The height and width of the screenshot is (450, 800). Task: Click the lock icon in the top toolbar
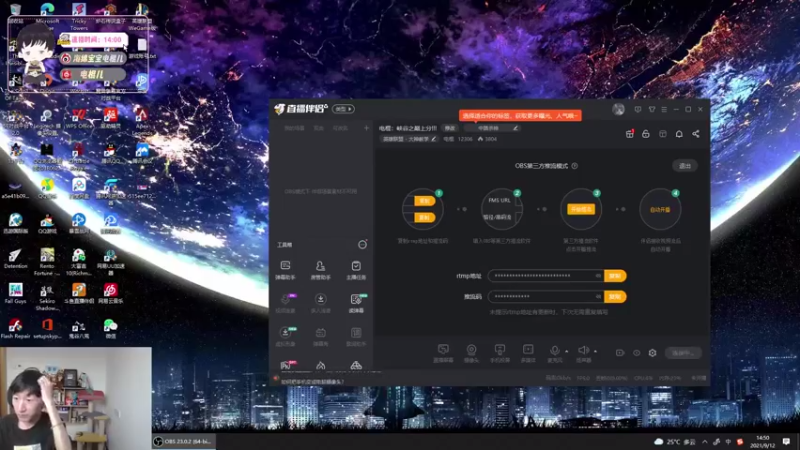point(646,134)
